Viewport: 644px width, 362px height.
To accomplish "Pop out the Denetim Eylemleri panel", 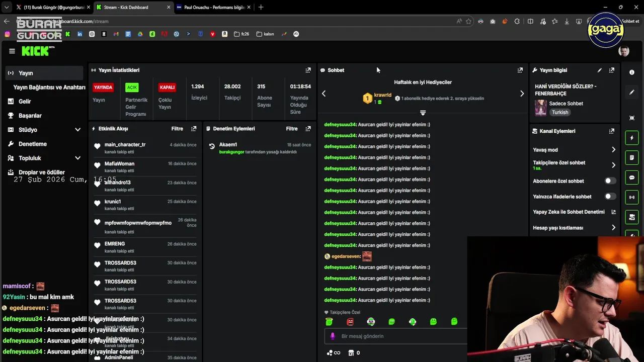I will pyautogui.click(x=308, y=129).
